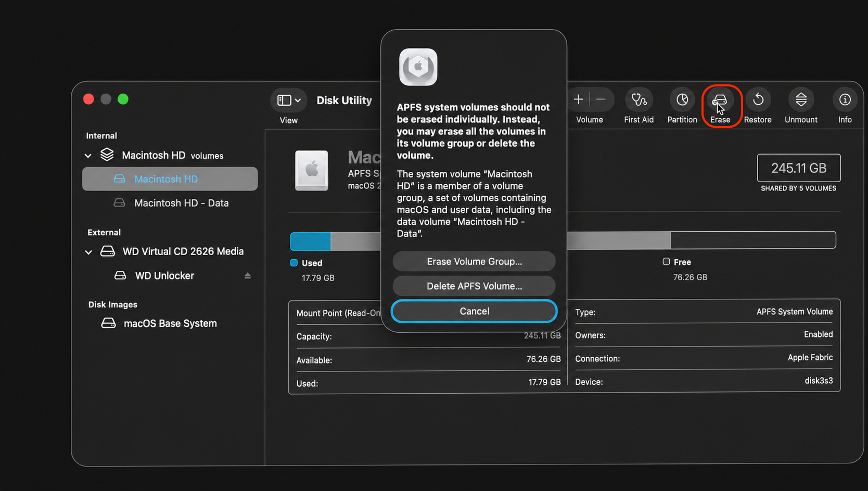Open First Aid from the toolbar
The image size is (868, 491).
coord(639,99)
